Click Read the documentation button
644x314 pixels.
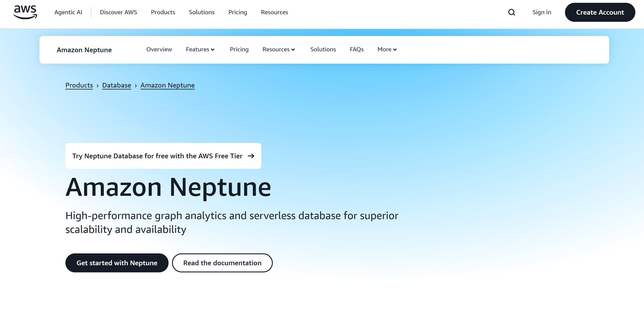222,263
